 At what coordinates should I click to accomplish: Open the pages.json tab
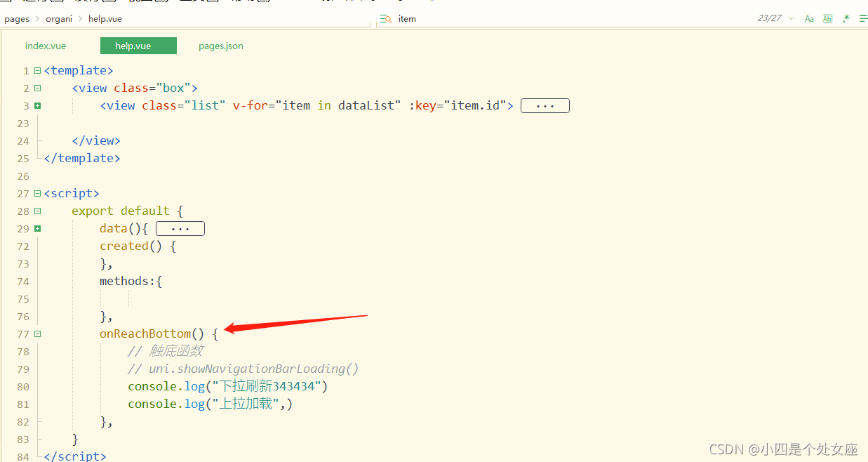[220, 45]
